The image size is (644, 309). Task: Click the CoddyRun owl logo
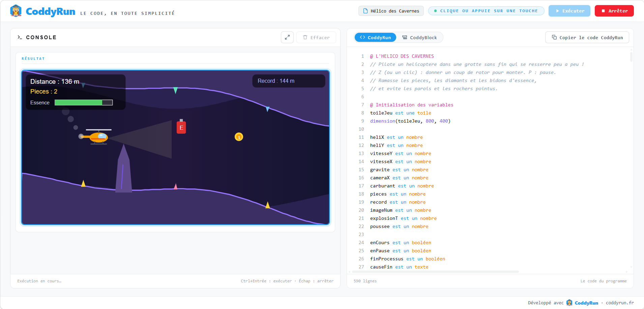click(16, 11)
